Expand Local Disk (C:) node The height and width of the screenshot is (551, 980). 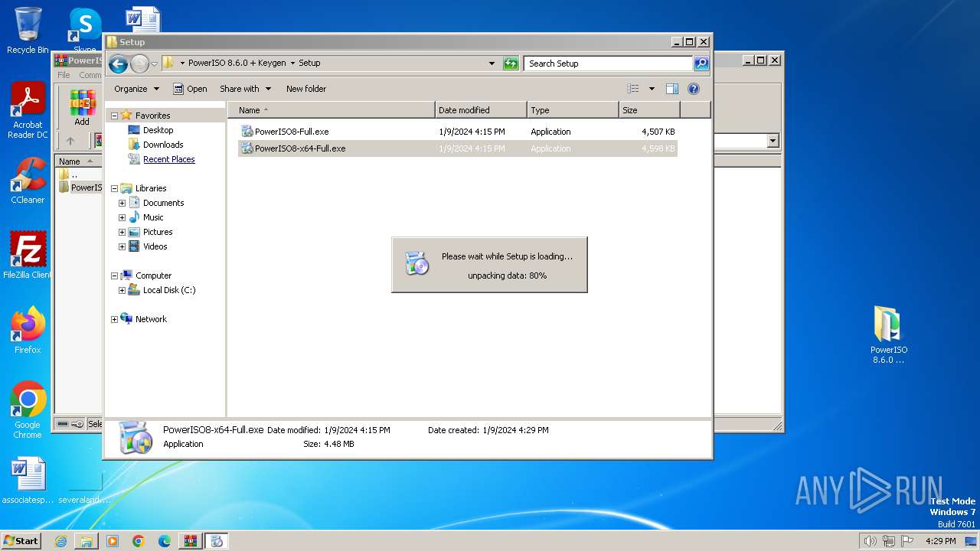(x=122, y=290)
